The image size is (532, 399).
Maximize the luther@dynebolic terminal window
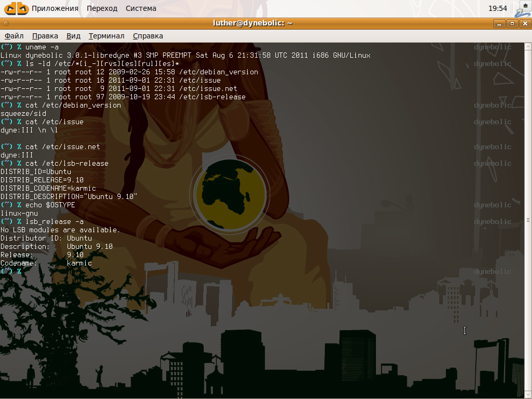pos(512,23)
